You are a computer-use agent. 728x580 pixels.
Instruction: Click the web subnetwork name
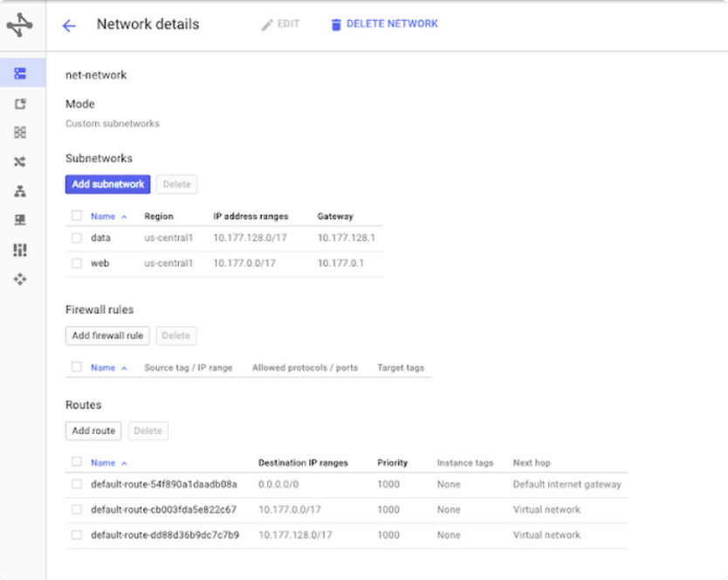[x=100, y=264]
